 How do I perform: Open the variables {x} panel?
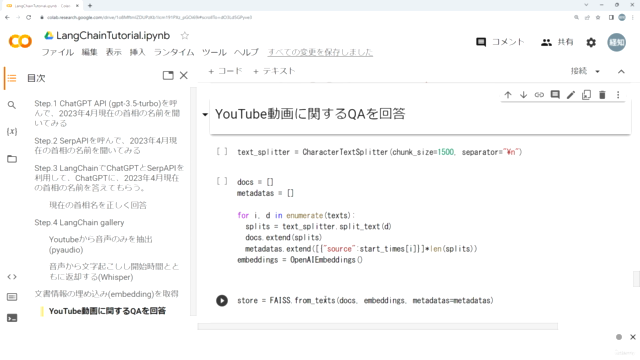pyautogui.click(x=12, y=131)
